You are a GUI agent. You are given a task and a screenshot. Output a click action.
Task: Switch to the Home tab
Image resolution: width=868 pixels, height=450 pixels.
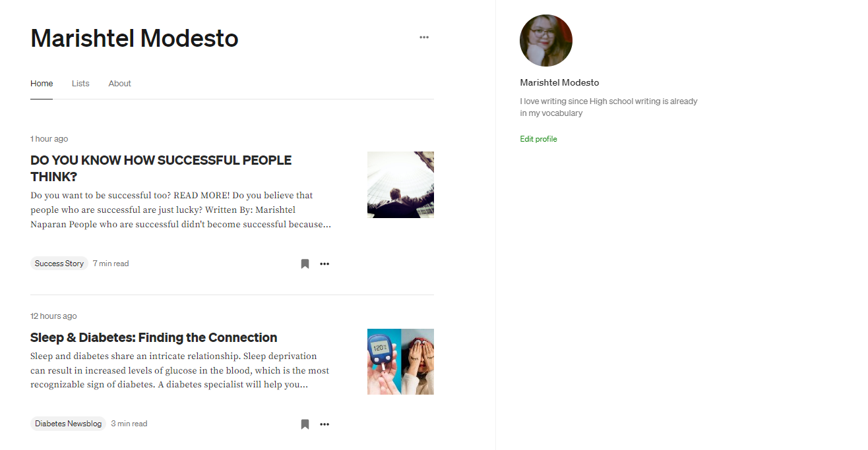click(42, 84)
